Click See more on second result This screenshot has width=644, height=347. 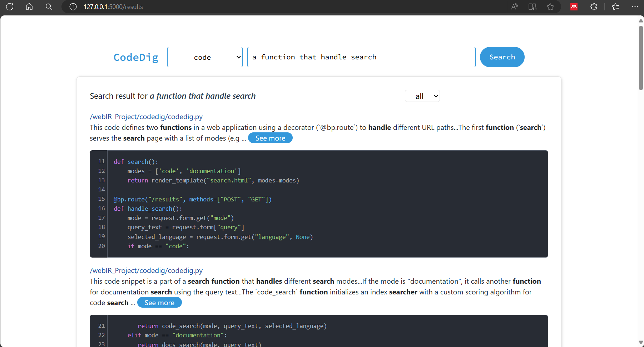tap(159, 303)
